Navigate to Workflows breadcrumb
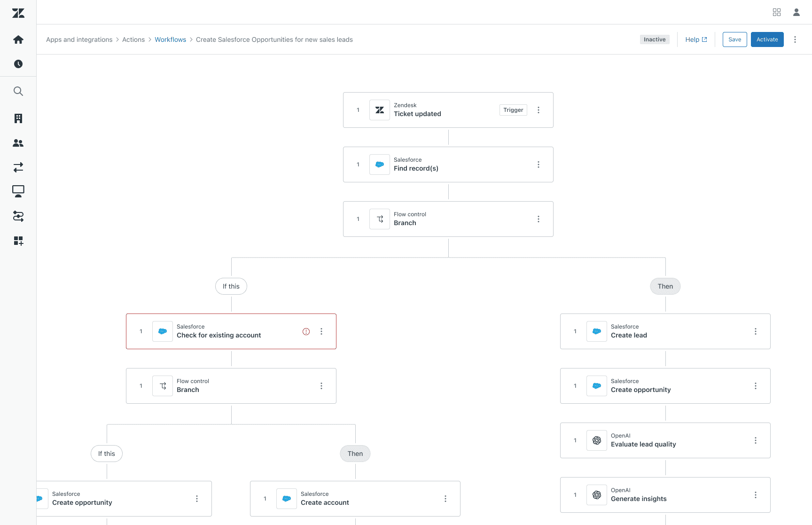This screenshot has height=525, width=812. [x=171, y=39]
